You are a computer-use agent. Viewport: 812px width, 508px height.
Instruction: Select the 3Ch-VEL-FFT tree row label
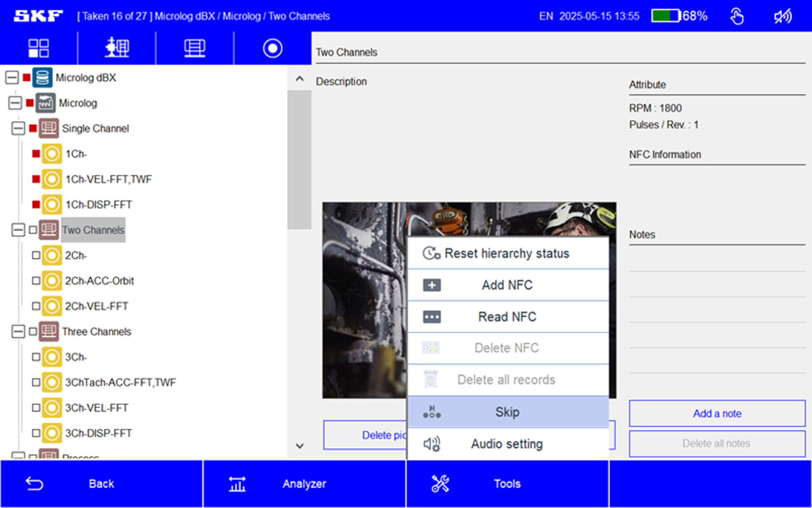click(96, 408)
